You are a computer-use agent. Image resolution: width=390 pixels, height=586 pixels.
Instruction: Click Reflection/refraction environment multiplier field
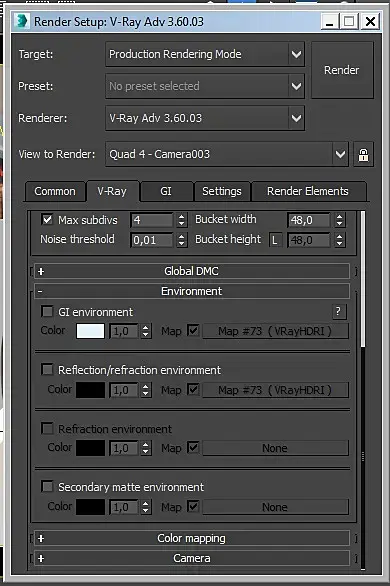[124, 390]
